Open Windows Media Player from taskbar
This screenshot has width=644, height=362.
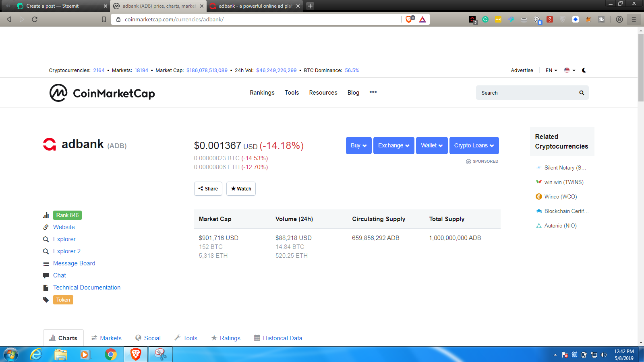(x=85, y=354)
